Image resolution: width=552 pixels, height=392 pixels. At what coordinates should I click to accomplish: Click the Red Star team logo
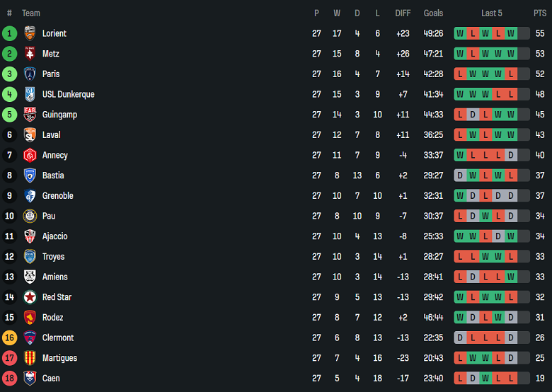click(x=30, y=297)
